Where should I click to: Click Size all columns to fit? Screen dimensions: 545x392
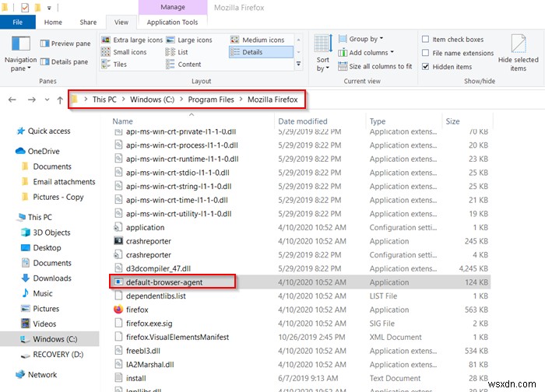click(375, 66)
